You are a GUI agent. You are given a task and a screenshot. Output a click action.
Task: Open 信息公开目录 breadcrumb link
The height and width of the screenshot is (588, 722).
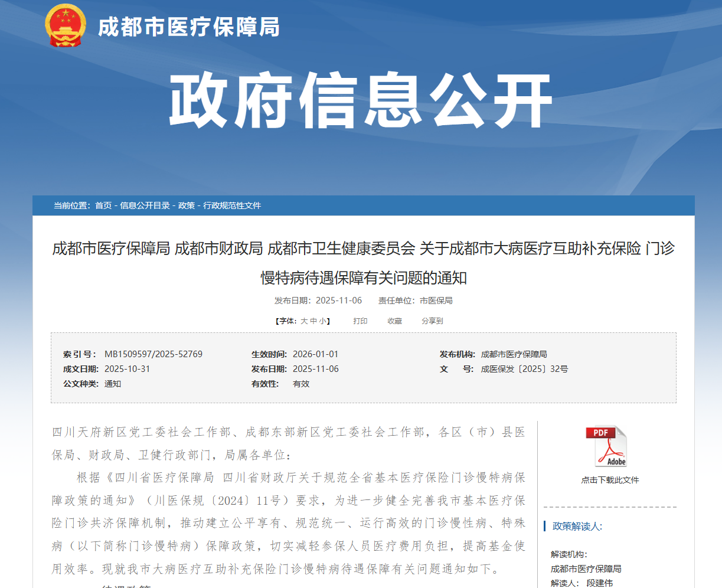pyautogui.click(x=145, y=205)
